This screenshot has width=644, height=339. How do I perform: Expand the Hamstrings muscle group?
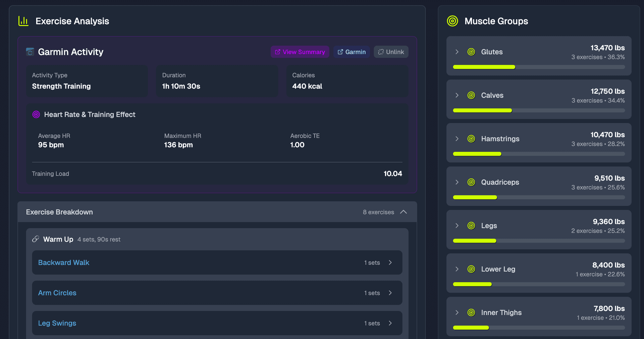coord(457,138)
